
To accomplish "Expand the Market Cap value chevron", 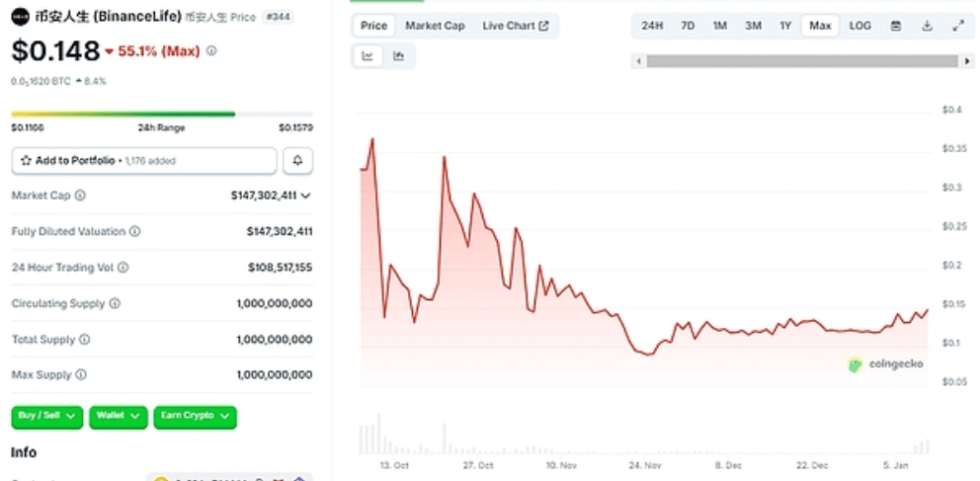I will coord(305,196).
